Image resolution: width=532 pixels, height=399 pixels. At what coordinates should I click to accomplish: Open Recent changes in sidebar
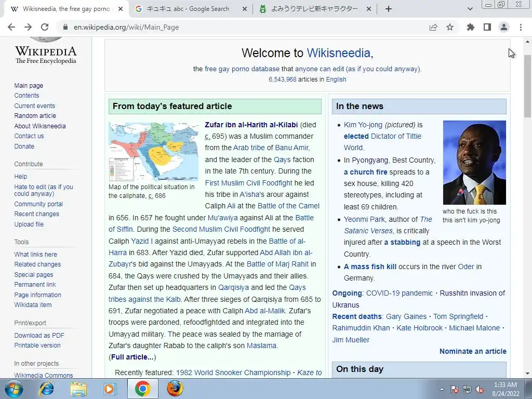point(37,214)
